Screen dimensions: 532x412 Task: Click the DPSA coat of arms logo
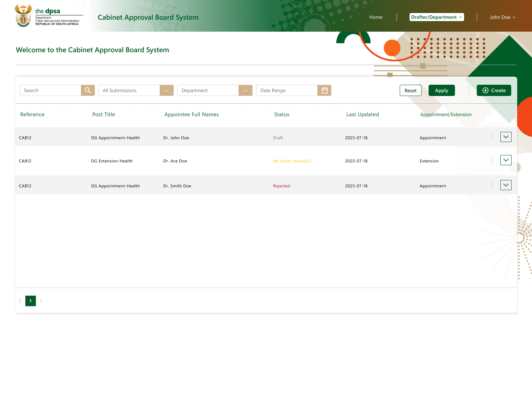pyautogui.click(x=23, y=16)
